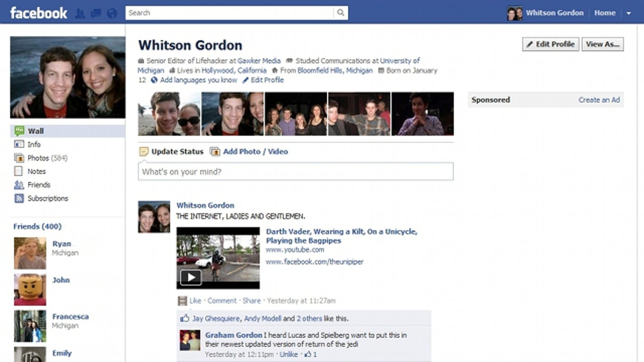Open the large profile picture
The height and width of the screenshot is (362, 644).
(x=68, y=77)
